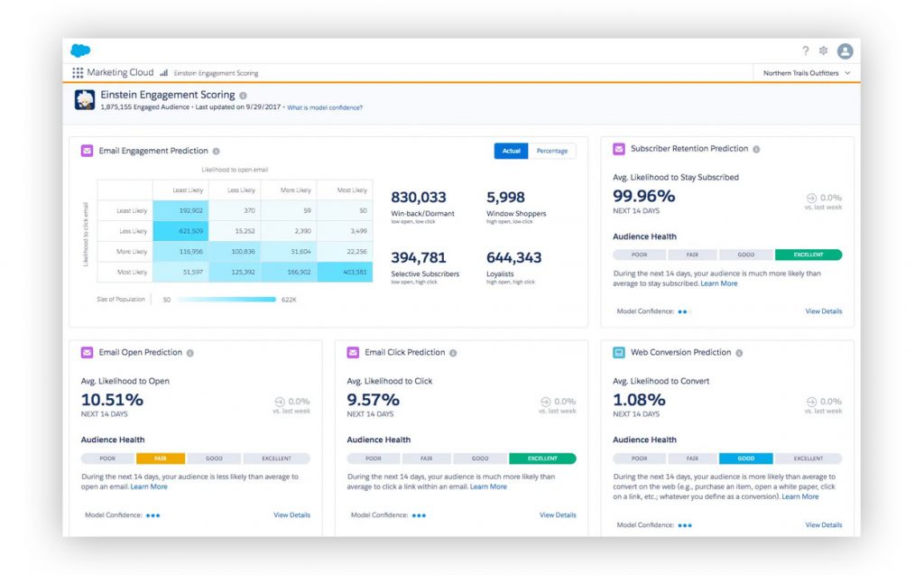Open the user profile avatar

coord(845,51)
